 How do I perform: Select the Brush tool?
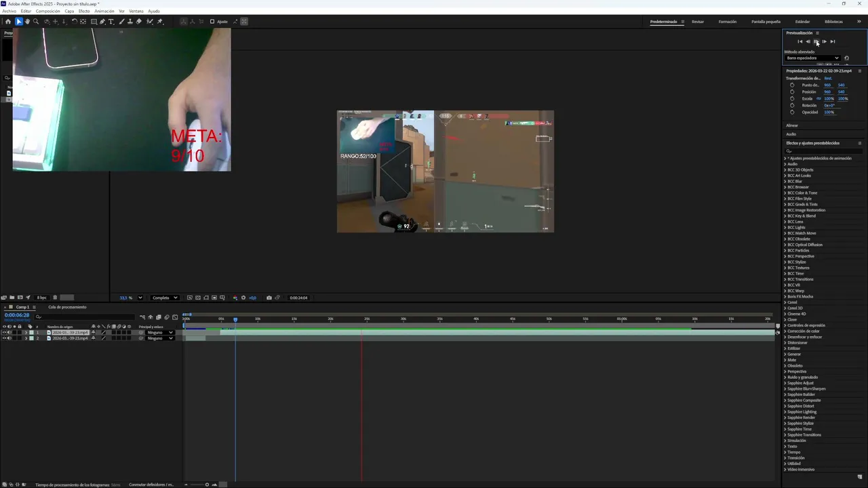coord(122,22)
